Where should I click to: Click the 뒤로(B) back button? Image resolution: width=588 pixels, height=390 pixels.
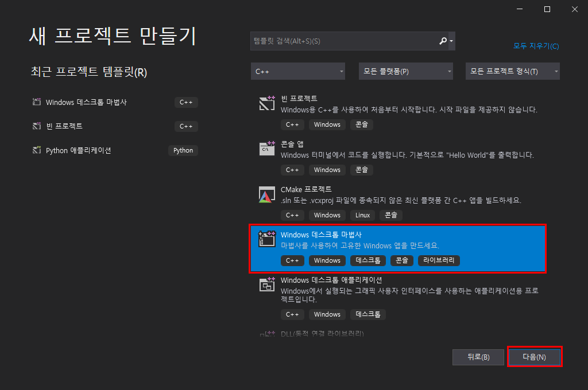(x=478, y=357)
